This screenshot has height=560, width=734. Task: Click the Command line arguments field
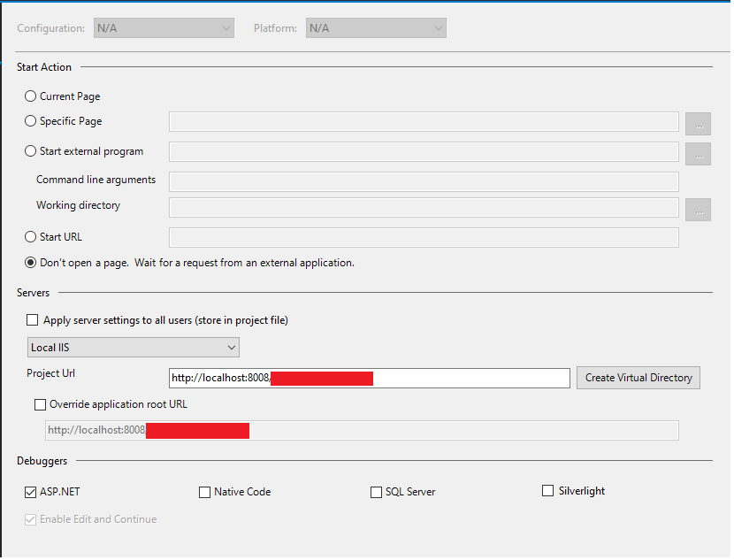(423, 181)
